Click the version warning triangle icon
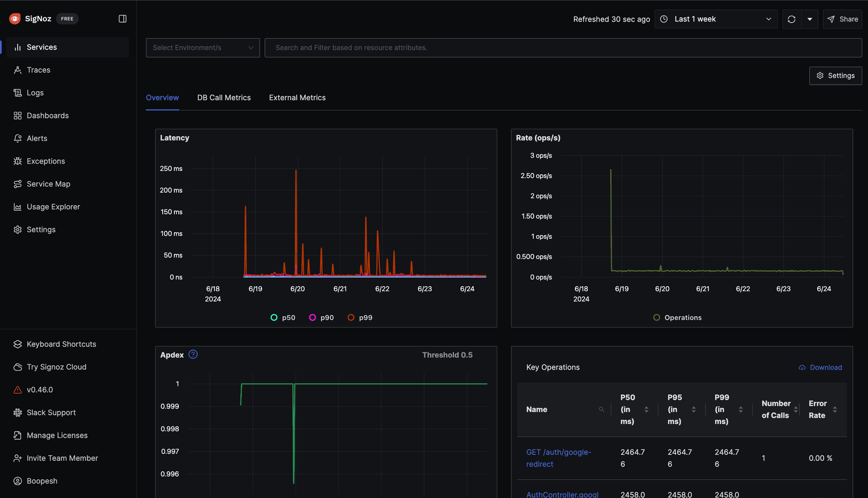The height and width of the screenshot is (498, 868). [x=17, y=390]
